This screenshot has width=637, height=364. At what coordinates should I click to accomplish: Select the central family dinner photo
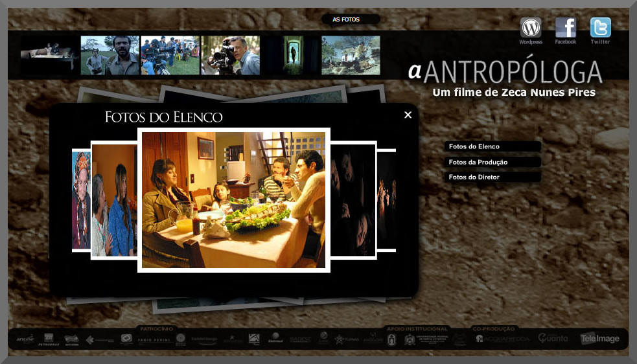click(234, 200)
